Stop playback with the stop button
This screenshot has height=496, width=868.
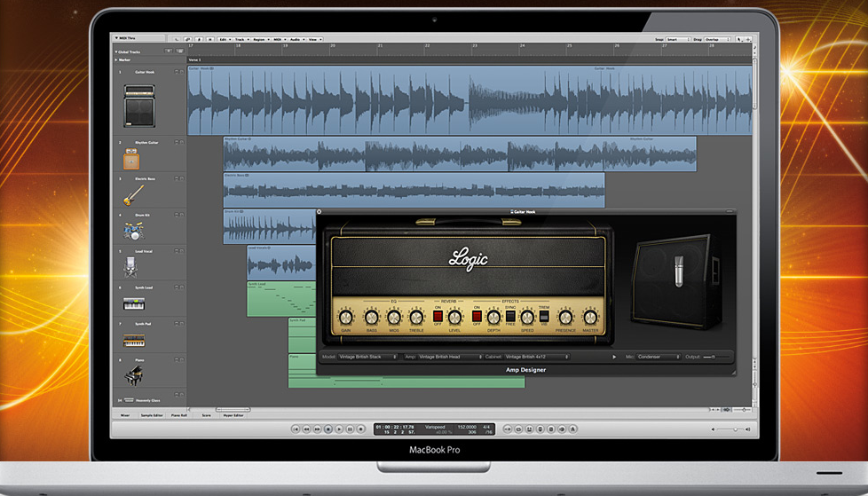[x=328, y=429]
